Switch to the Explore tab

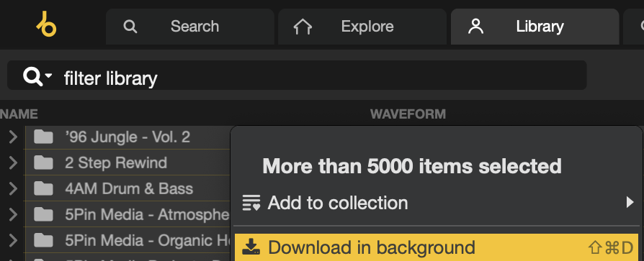pyautogui.click(x=362, y=27)
